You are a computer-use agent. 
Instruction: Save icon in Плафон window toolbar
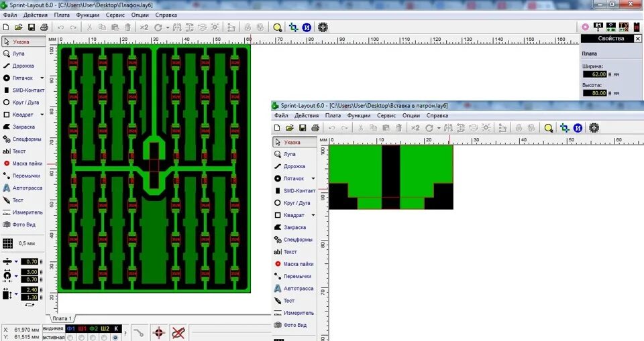click(x=32, y=27)
